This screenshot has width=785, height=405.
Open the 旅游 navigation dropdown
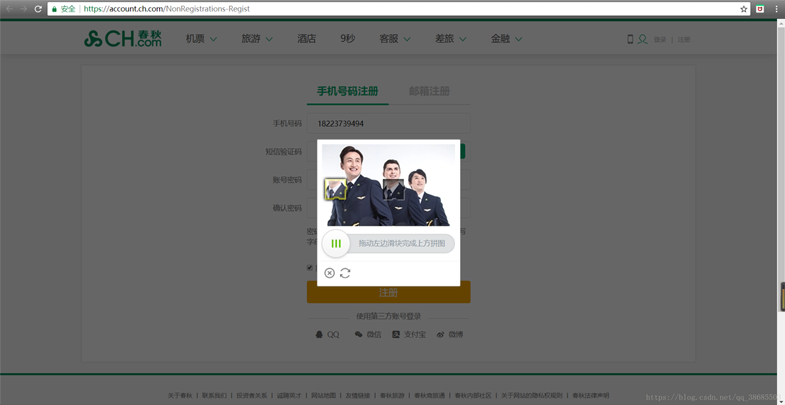click(x=256, y=39)
